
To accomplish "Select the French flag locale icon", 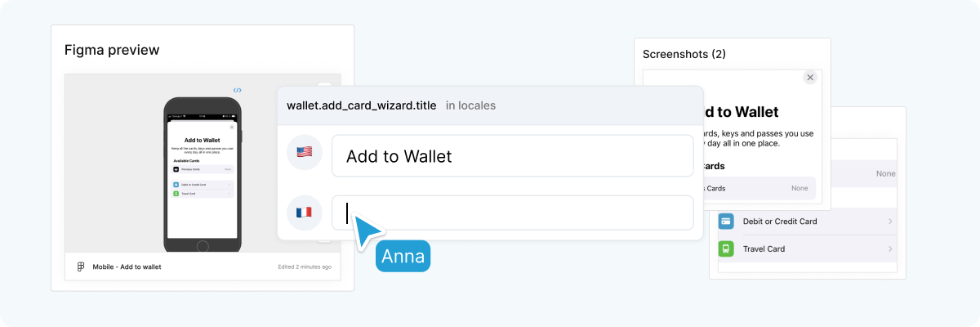I will tap(305, 213).
